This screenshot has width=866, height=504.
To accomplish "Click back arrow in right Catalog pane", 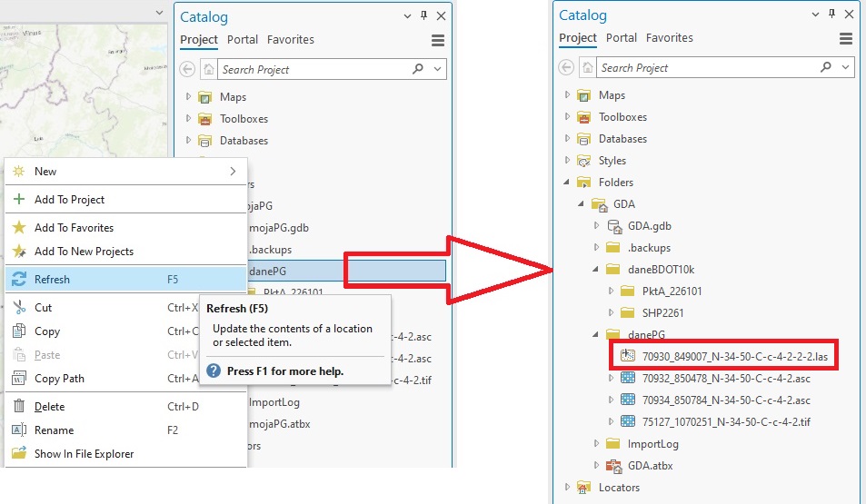I will pyautogui.click(x=566, y=68).
